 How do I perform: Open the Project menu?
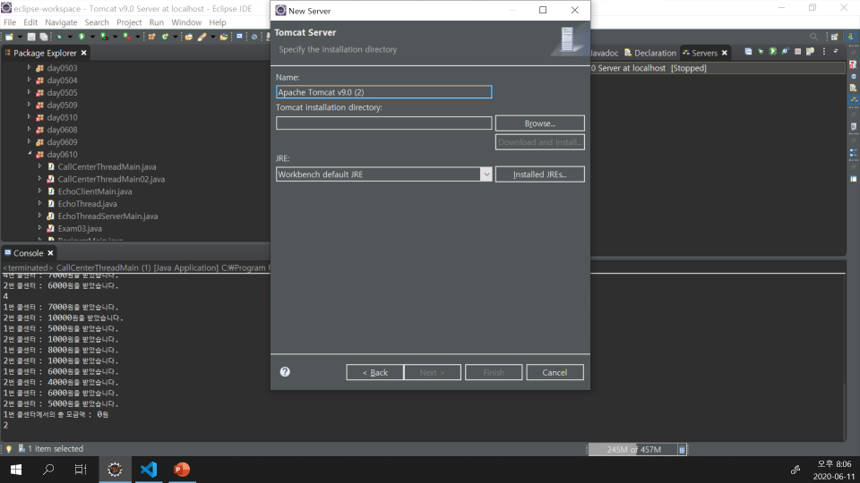click(x=129, y=22)
